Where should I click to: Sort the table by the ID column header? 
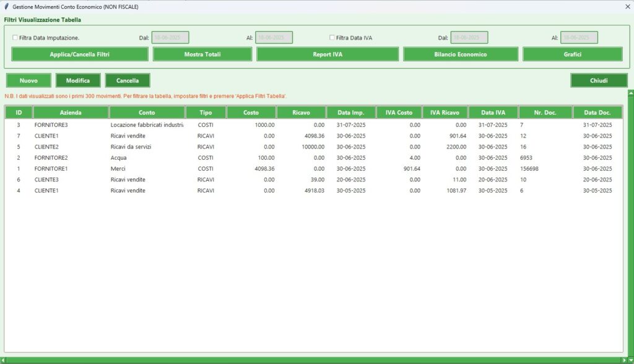pos(19,113)
